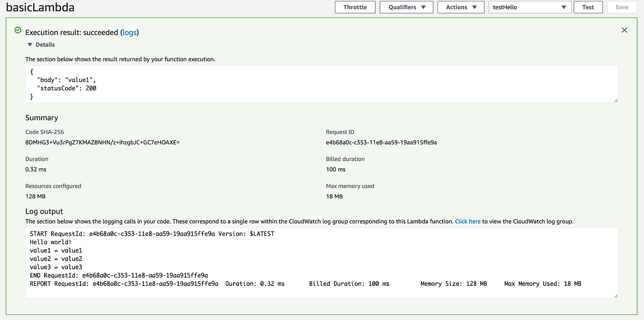644x320 pixels.
Task: Click here to view the CloudWatch log group
Action: pyautogui.click(x=467, y=221)
